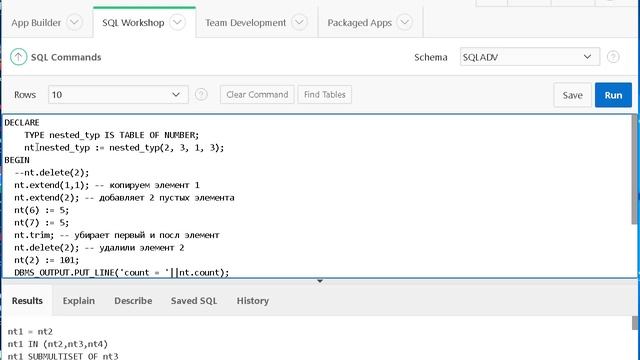This screenshot has width=640, height=360.
Task: Click the Clear Command button
Action: click(x=257, y=95)
